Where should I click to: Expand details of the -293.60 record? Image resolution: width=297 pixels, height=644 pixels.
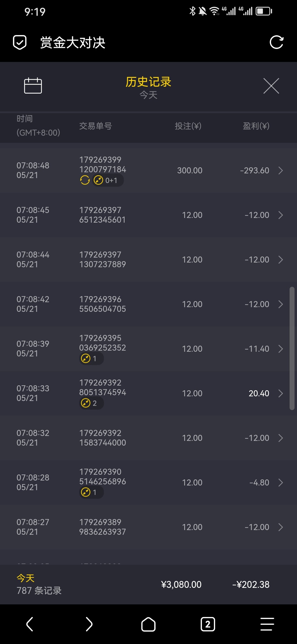click(280, 170)
